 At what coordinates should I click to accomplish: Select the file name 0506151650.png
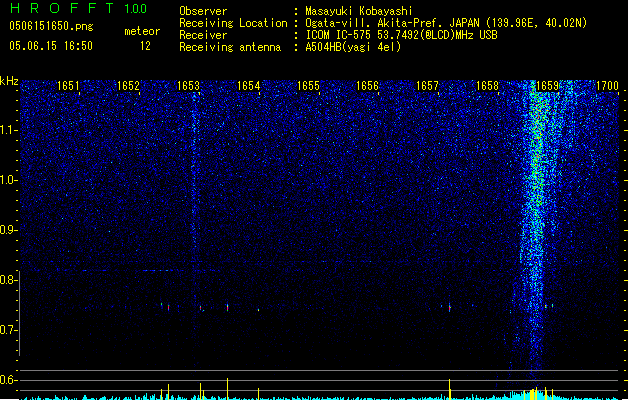tap(51, 27)
